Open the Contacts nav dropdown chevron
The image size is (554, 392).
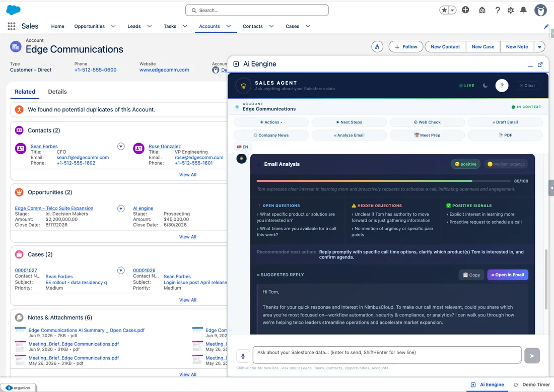pos(271,26)
